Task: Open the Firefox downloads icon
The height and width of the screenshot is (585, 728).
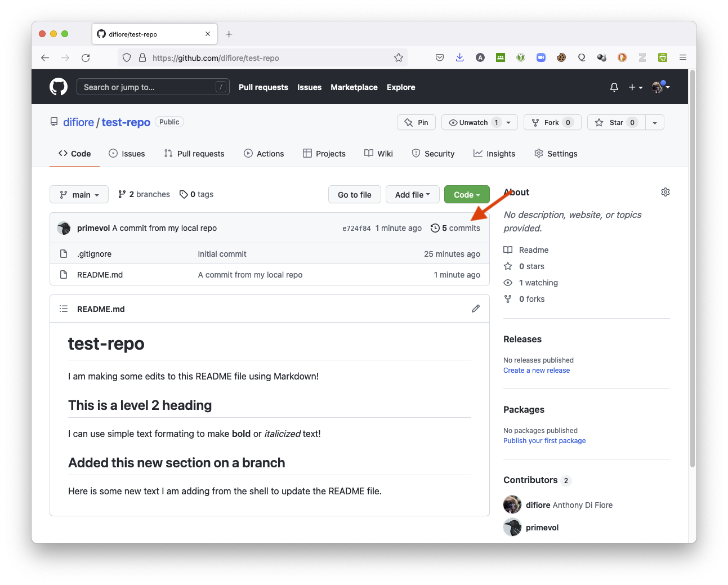Action: tap(459, 57)
